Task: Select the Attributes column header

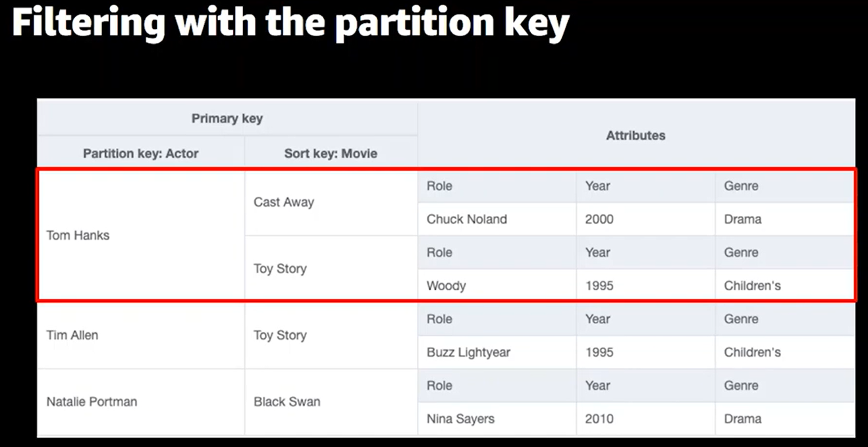Action: (x=636, y=135)
